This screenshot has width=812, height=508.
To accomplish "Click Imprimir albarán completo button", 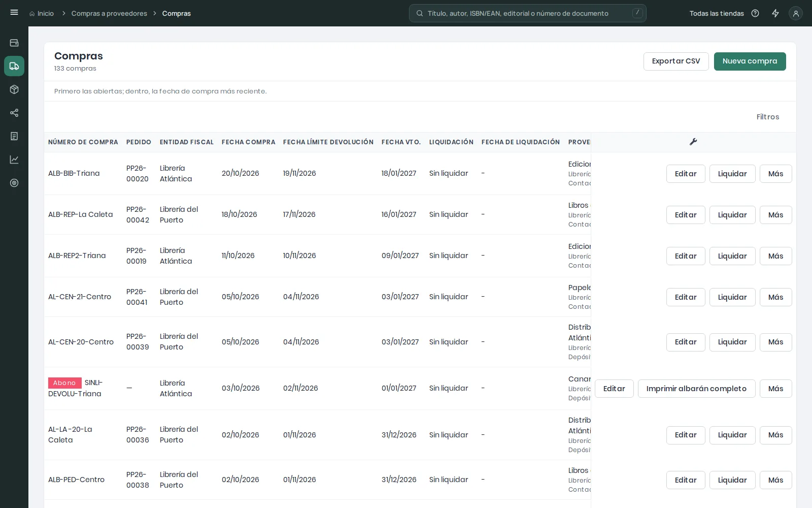I will coord(696,389).
